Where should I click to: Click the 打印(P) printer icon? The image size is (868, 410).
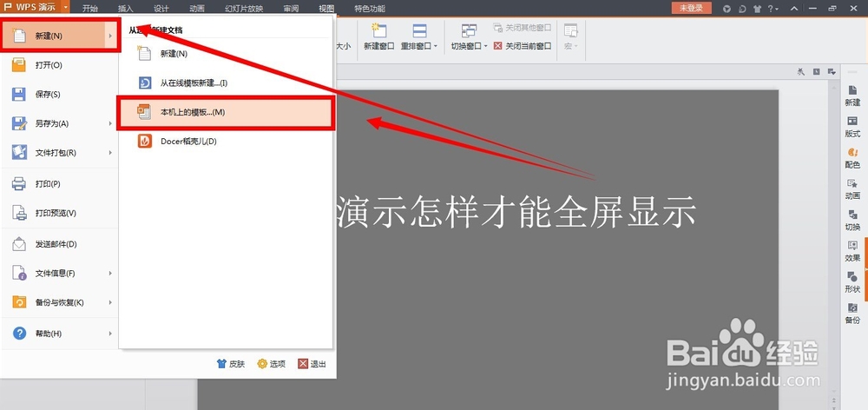point(19,183)
